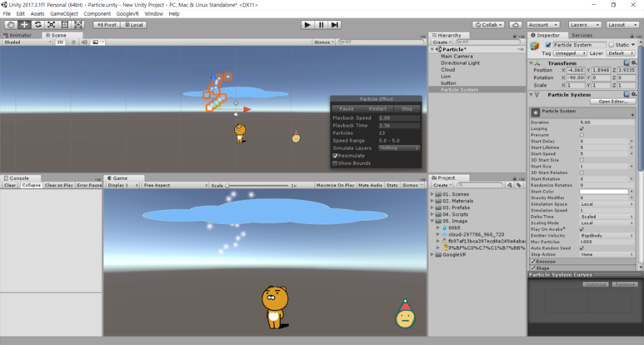Viewport: 644px width, 345px height.
Task: Click the Project search by type icon
Action: [510, 185]
